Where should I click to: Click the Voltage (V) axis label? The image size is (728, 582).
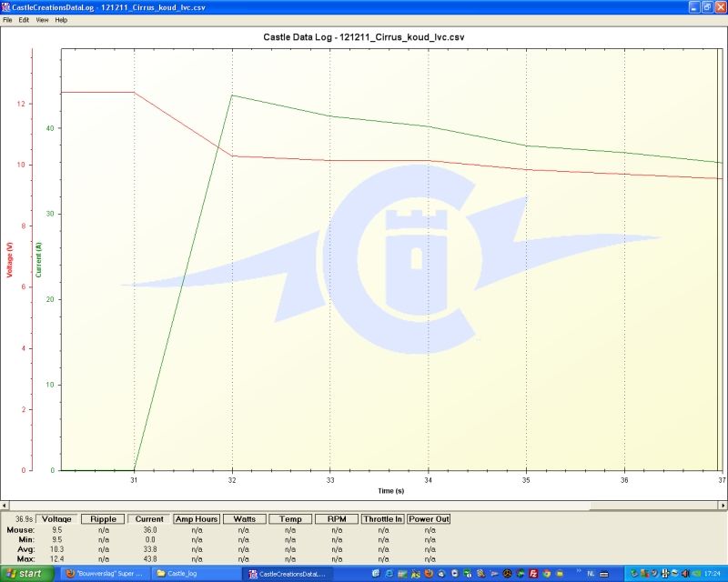click(x=9, y=260)
